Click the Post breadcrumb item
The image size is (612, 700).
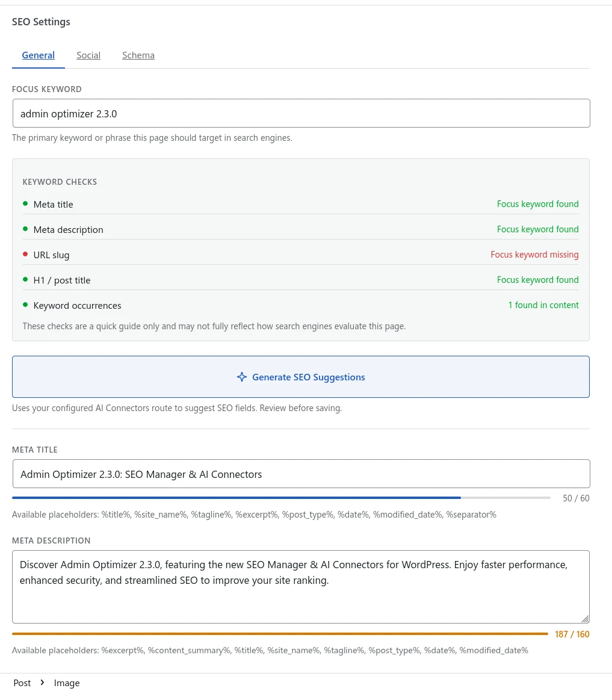[x=22, y=683]
